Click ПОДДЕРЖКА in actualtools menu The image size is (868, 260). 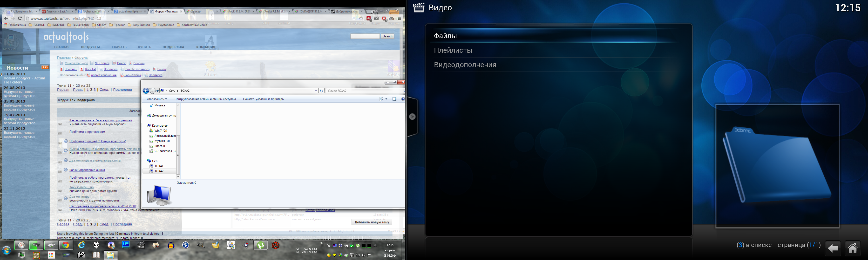(173, 47)
